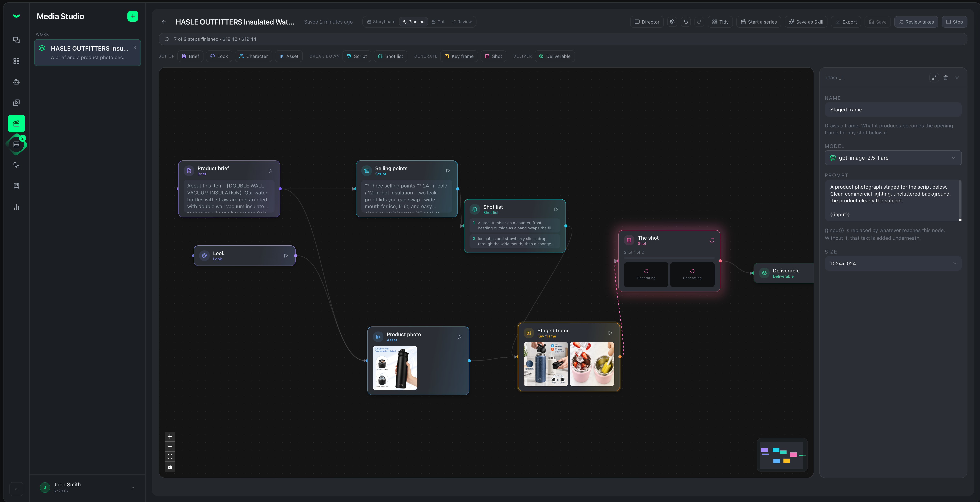Open the chat icon in left sidebar

[x=16, y=40]
